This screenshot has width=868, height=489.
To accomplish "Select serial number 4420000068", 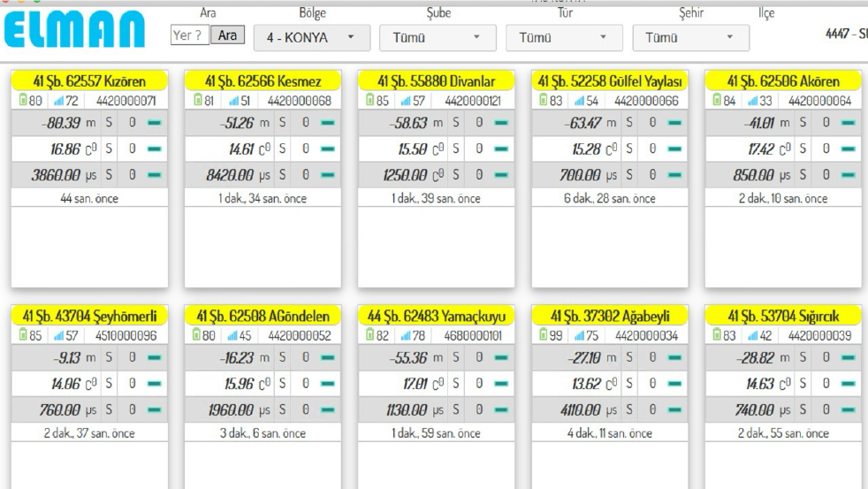I will 300,101.
